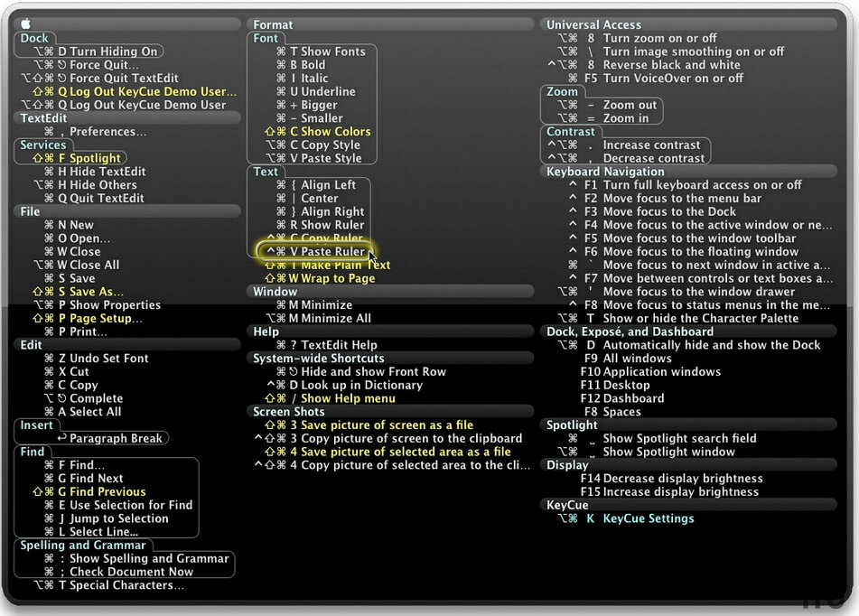Viewport: 859px width, 616px height.
Task: Click Save picture of screen as a file
Action: click(x=369, y=425)
